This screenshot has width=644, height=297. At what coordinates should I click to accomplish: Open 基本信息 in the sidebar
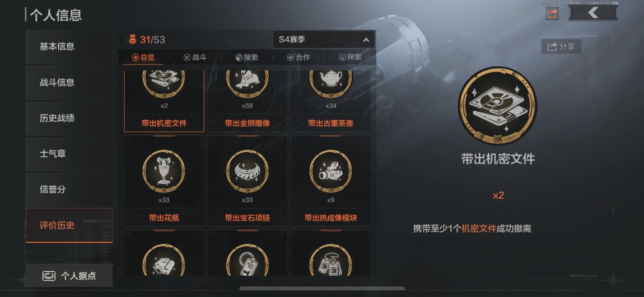coord(68,47)
